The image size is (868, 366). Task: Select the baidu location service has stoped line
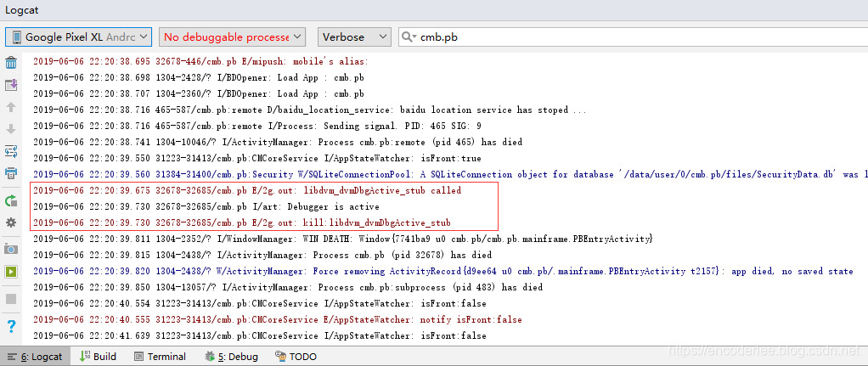[x=309, y=110]
